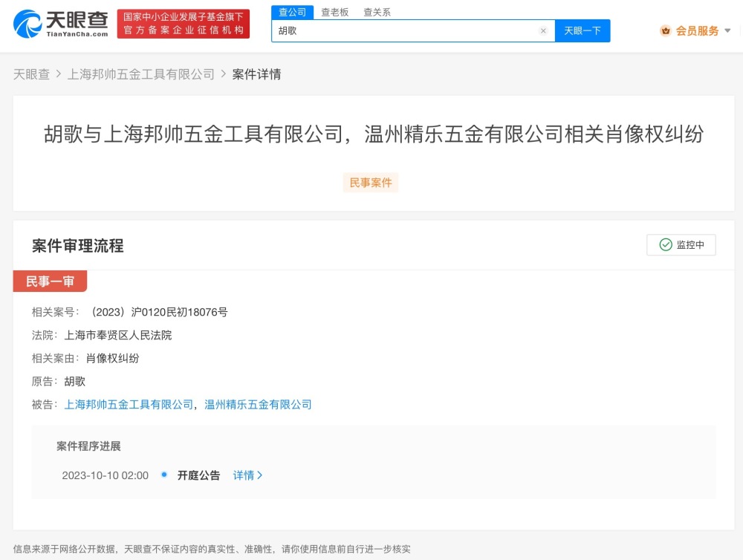This screenshot has width=743, height=560.
Task: Expand the 会员服务 dropdown arrow
Action: pyautogui.click(x=727, y=31)
